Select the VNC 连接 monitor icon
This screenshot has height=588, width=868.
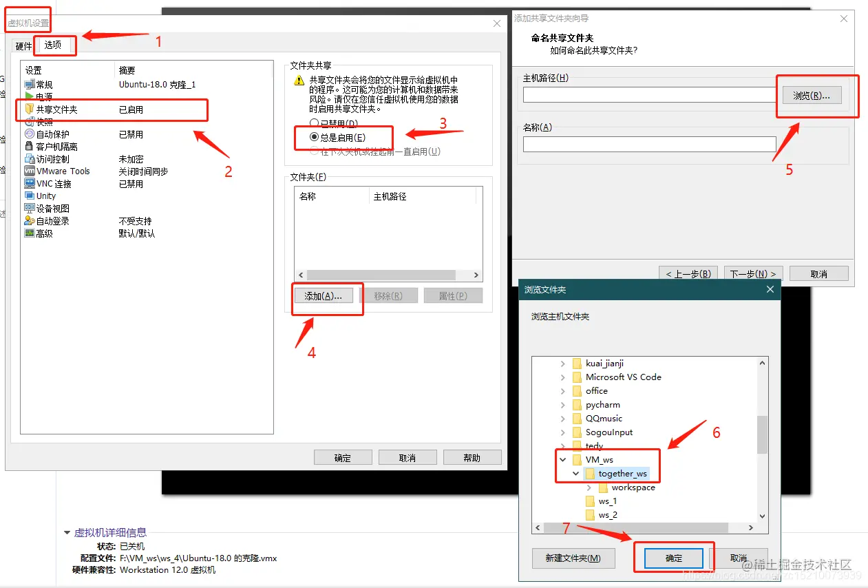point(30,184)
